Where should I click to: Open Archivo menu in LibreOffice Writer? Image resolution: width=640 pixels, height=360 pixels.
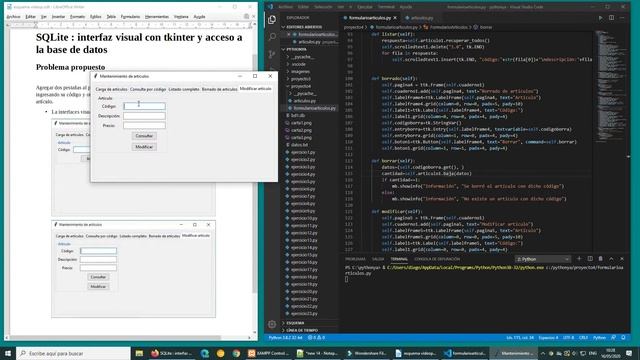(13, 17)
